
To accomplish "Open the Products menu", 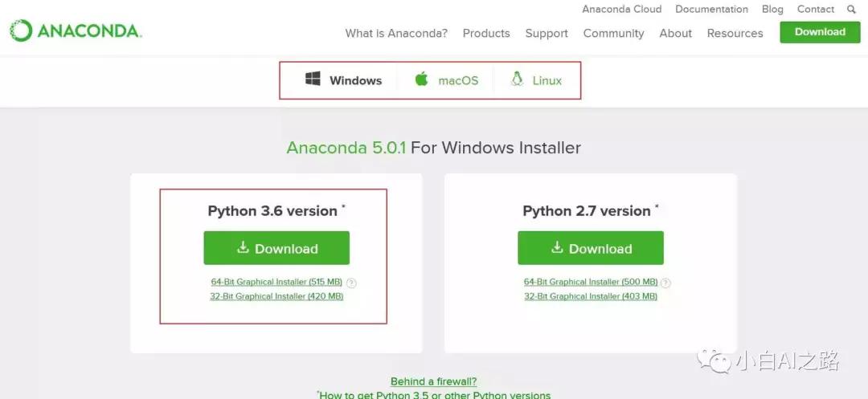I will click(x=486, y=33).
